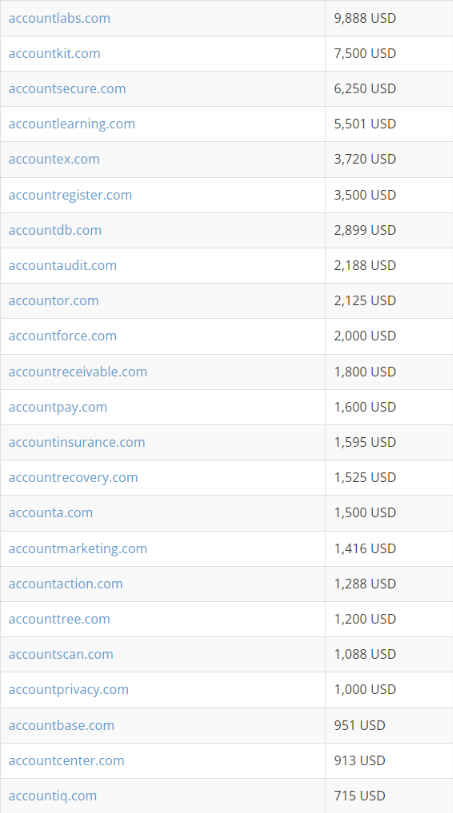Screen dimensions: 453x813
Task: Open accountforce.com listing
Action: [62, 336]
